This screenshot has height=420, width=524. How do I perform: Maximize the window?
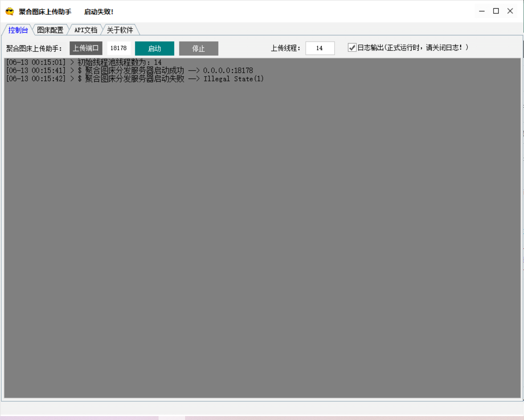click(x=496, y=11)
